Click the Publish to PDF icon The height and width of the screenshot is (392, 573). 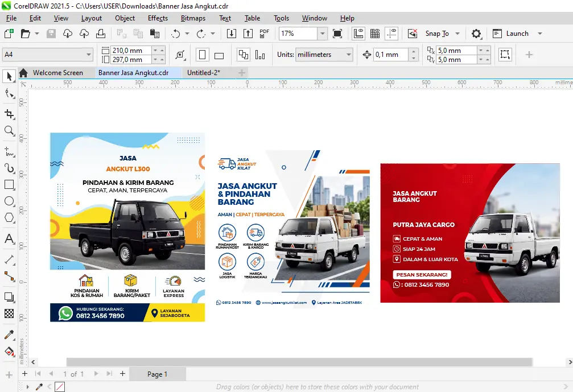[x=264, y=34]
